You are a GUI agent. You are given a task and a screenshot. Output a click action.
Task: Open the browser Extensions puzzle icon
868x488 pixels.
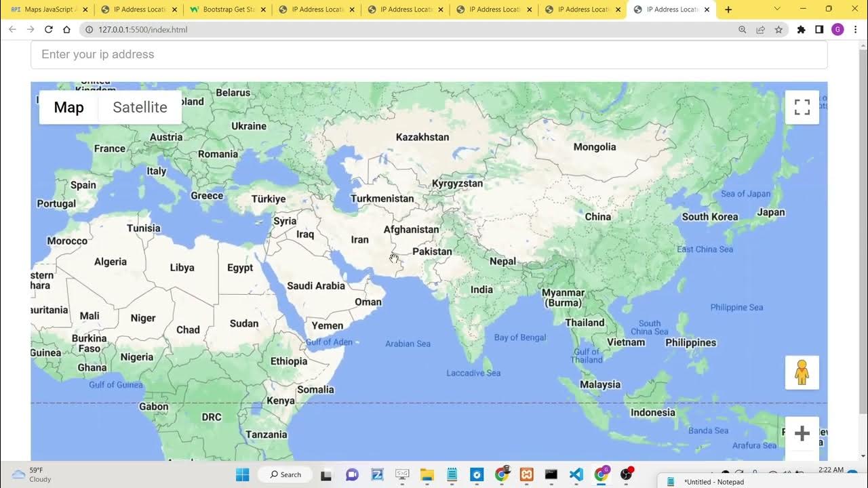801,30
